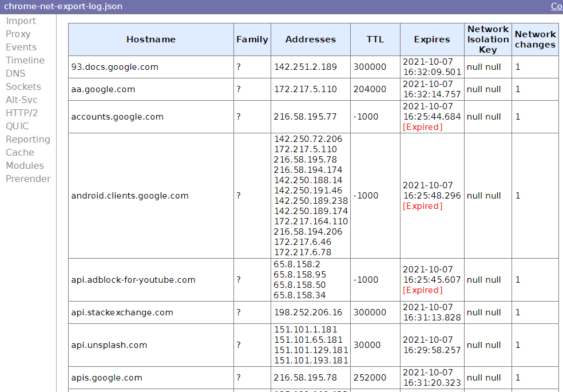Screen dimensions: 563x392
Task: View the Alt-Svc section
Action: point(22,100)
